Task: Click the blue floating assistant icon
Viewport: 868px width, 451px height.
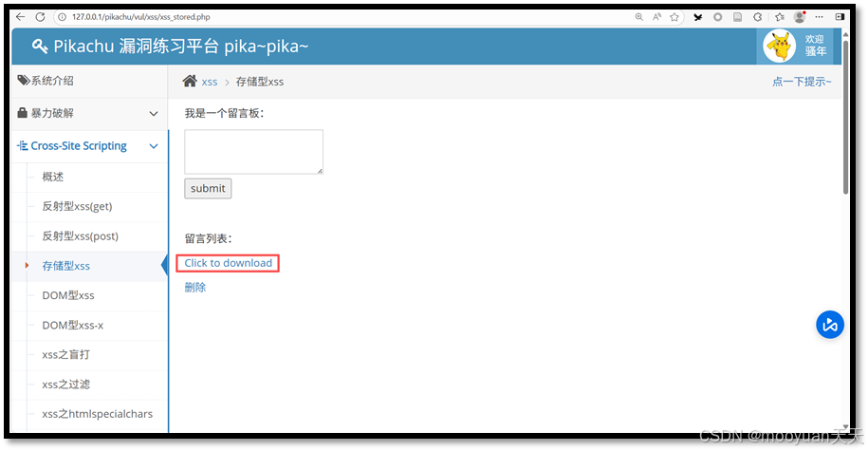Action: (830, 325)
